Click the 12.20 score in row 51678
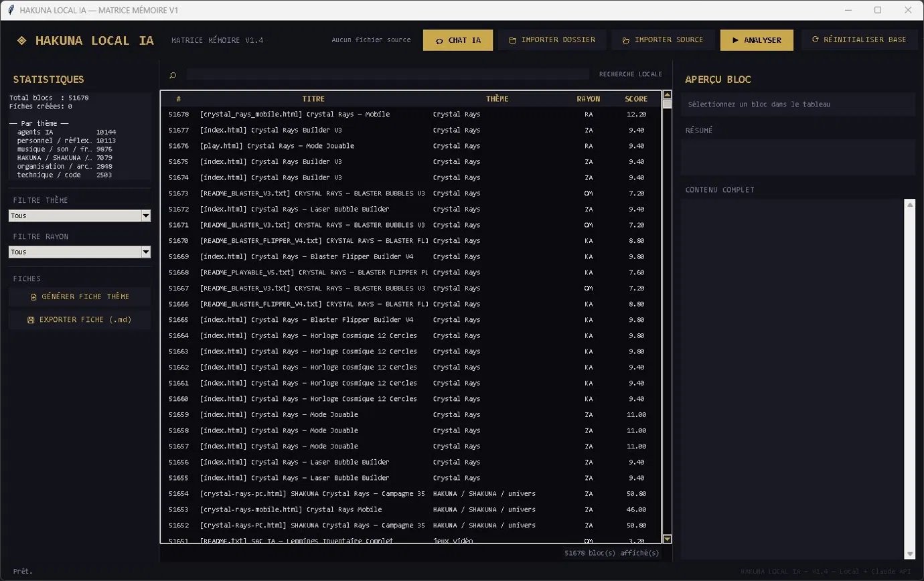924x581 pixels. point(636,114)
